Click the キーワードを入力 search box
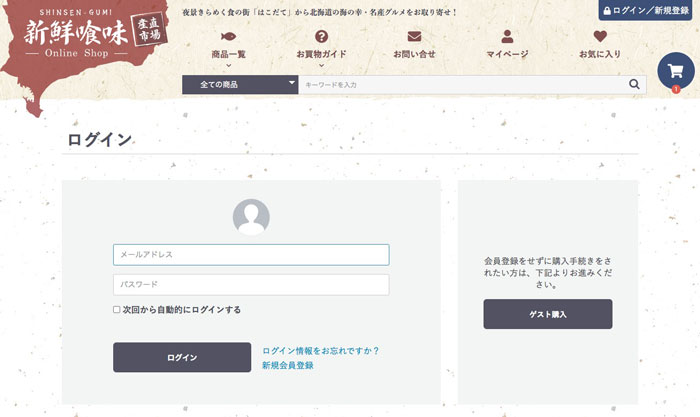 [460, 85]
